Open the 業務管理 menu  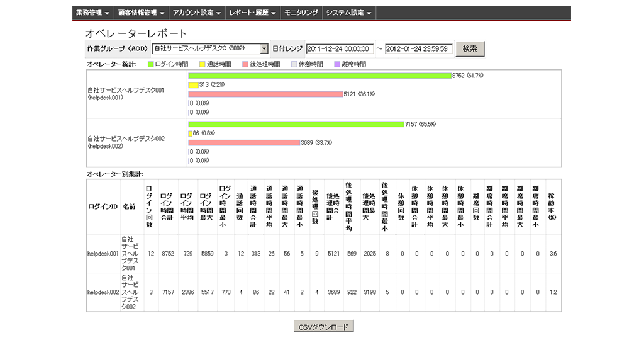click(93, 13)
